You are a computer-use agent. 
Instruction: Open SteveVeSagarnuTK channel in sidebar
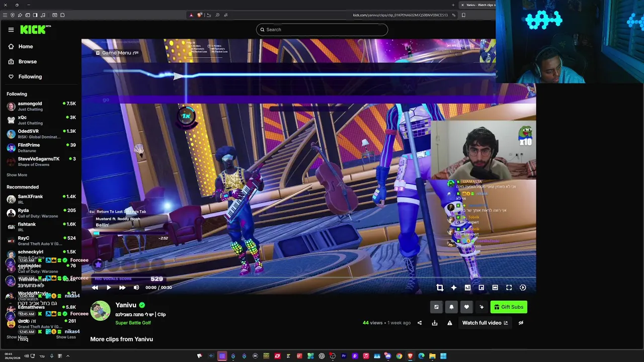coord(41,161)
